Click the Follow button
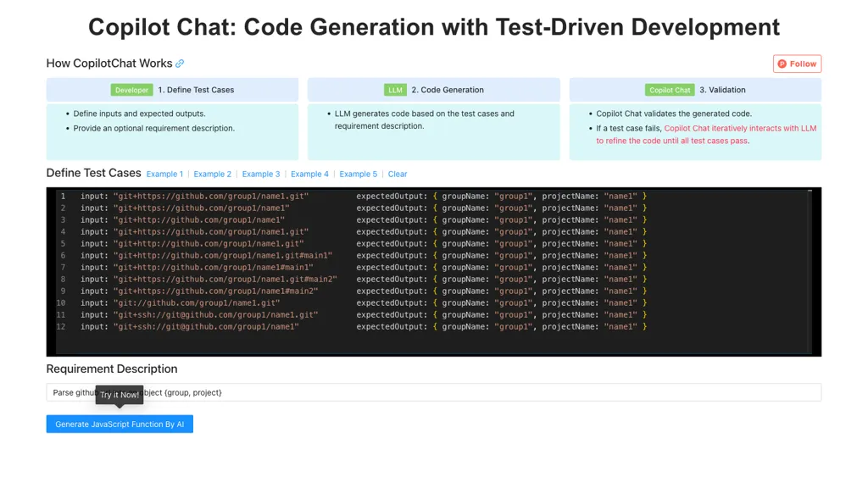This screenshot has width=868, height=488. pyautogui.click(x=797, y=63)
